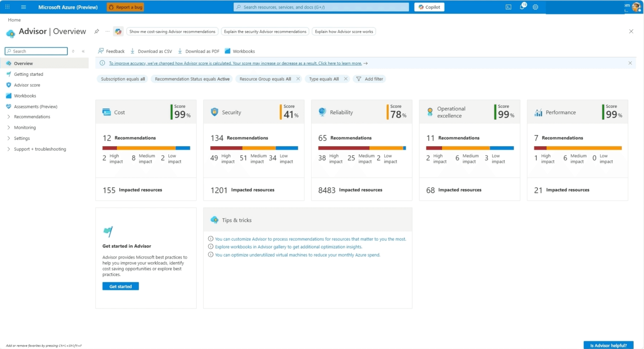
Task: Click the Security shield icon
Action: pos(214,112)
